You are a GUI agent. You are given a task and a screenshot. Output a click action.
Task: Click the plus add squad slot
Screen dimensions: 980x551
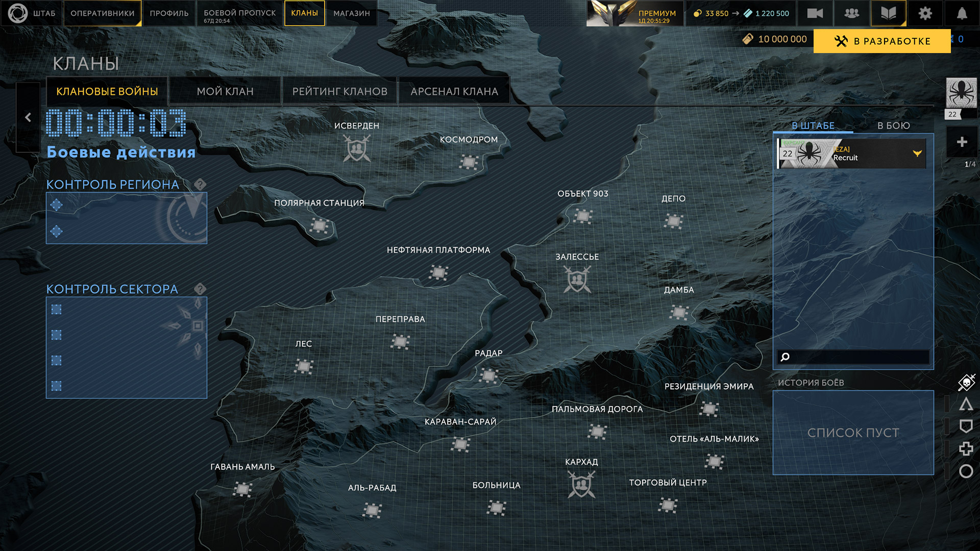coord(962,142)
